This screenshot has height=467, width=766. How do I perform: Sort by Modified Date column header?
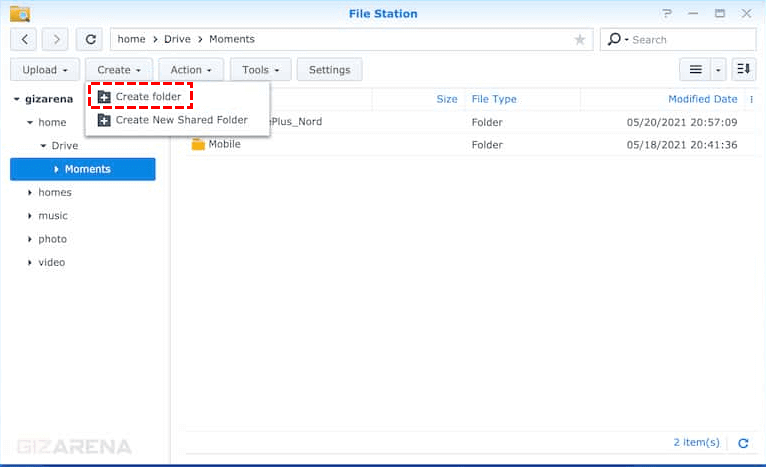click(702, 99)
